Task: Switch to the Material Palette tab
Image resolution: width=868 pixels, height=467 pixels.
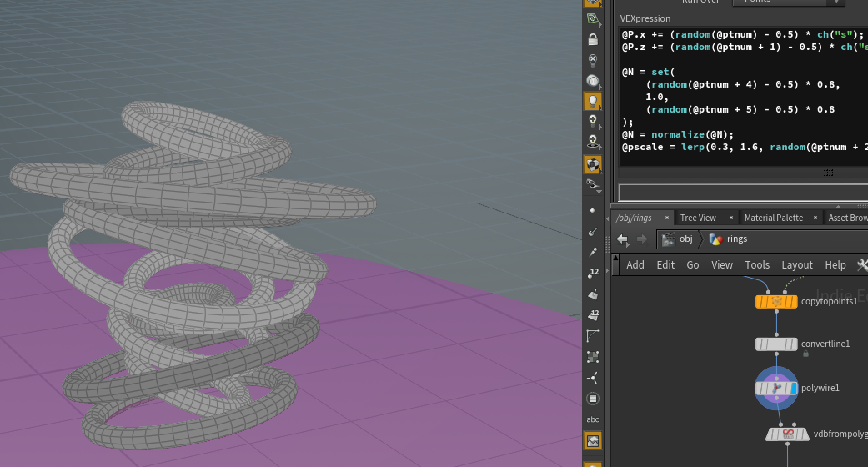Action: point(773,218)
